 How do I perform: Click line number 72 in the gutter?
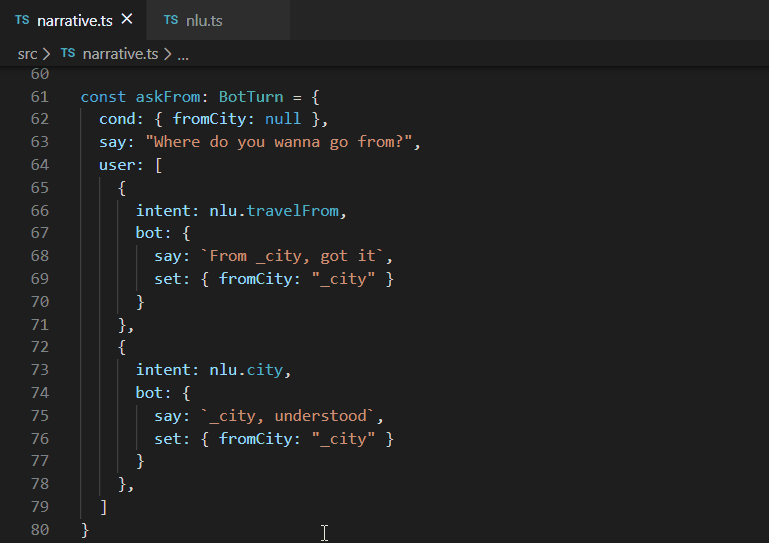click(x=40, y=348)
